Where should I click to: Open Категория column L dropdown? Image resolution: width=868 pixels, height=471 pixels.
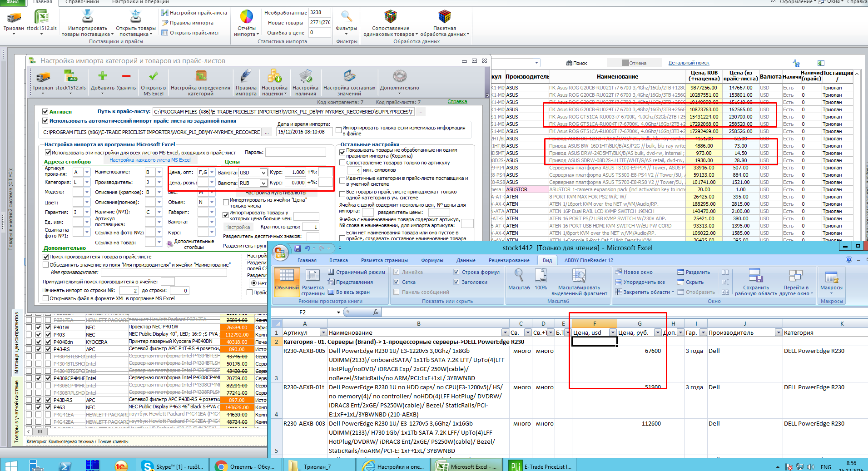click(87, 182)
